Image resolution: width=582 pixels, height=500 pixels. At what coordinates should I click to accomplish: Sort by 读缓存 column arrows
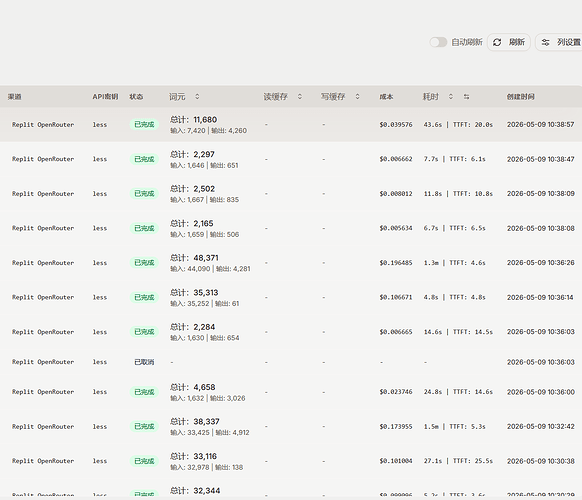point(300,97)
